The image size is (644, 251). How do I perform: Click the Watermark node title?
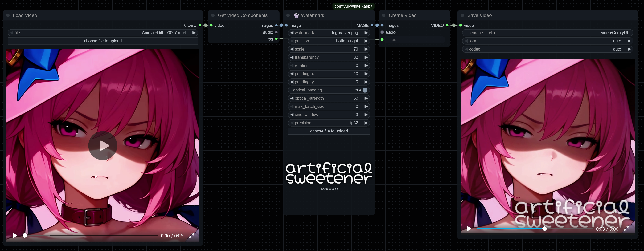tap(313, 15)
